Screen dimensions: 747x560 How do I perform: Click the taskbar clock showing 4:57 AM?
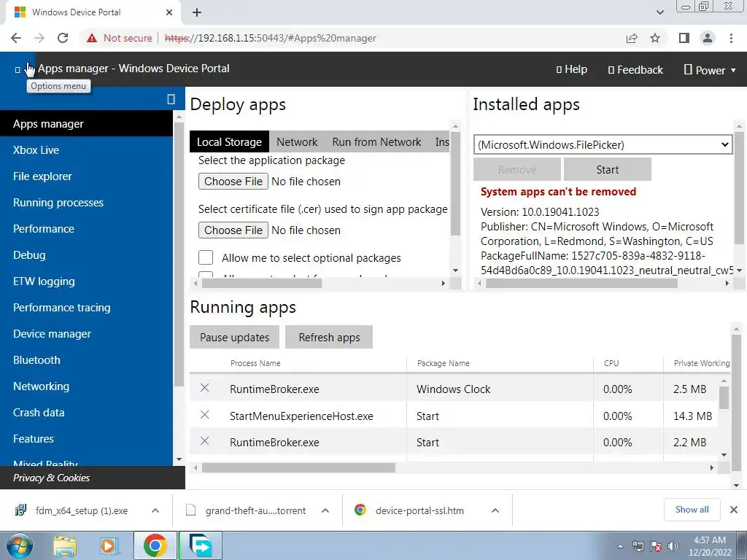pyautogui.click(x=709, y=546)
